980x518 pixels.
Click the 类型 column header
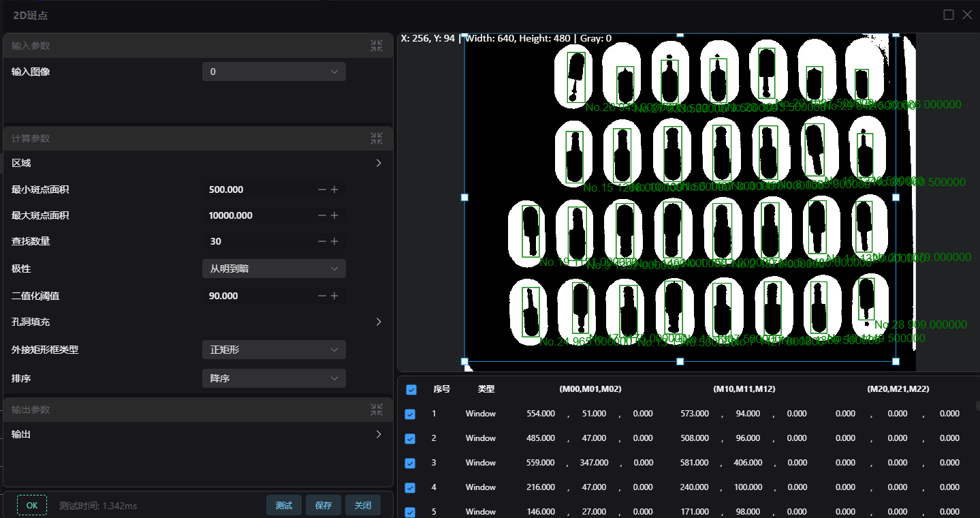click(x=486, y=389)
